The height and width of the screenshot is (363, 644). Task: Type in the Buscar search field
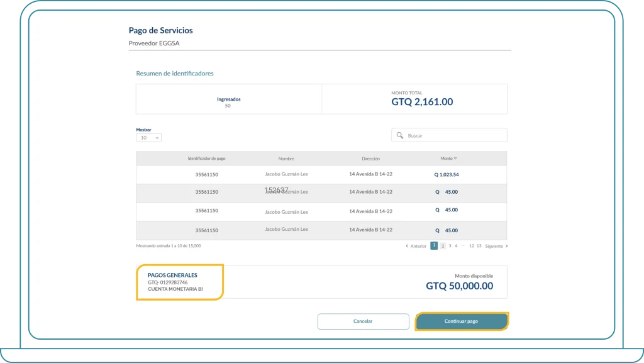[x=453, y=135]
